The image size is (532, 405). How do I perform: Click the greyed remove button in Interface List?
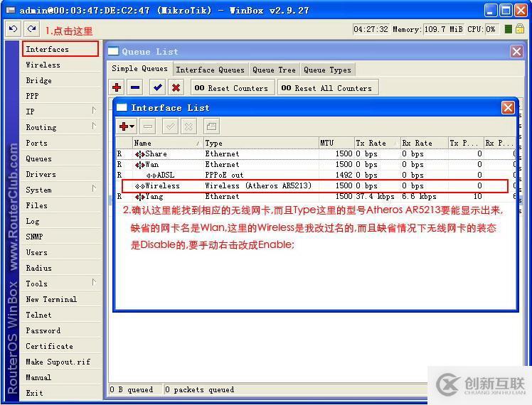tap(148, 126)
